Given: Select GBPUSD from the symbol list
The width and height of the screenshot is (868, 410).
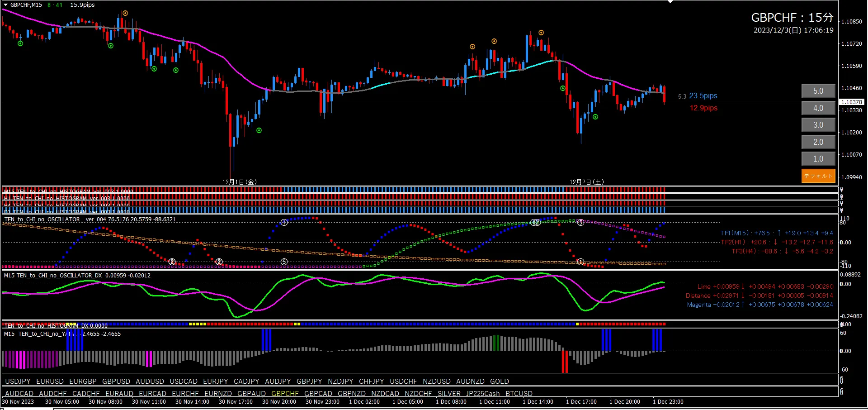Looking at the screenshot, I should (116, 381).
